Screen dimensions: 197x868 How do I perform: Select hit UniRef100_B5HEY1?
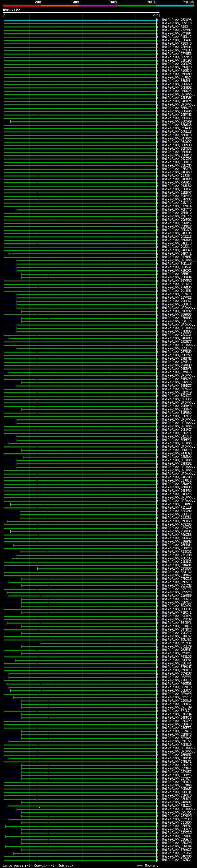coord(177,440)
